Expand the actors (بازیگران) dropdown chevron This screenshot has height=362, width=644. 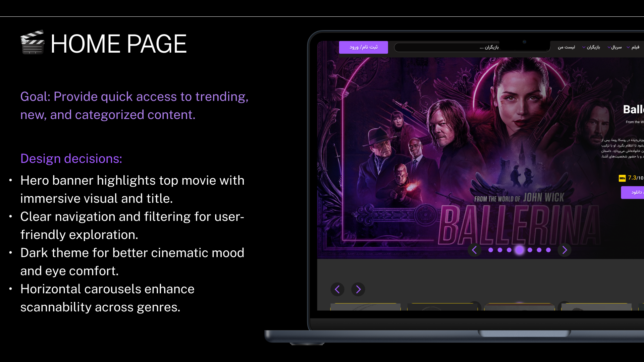(x=584, y=48)
